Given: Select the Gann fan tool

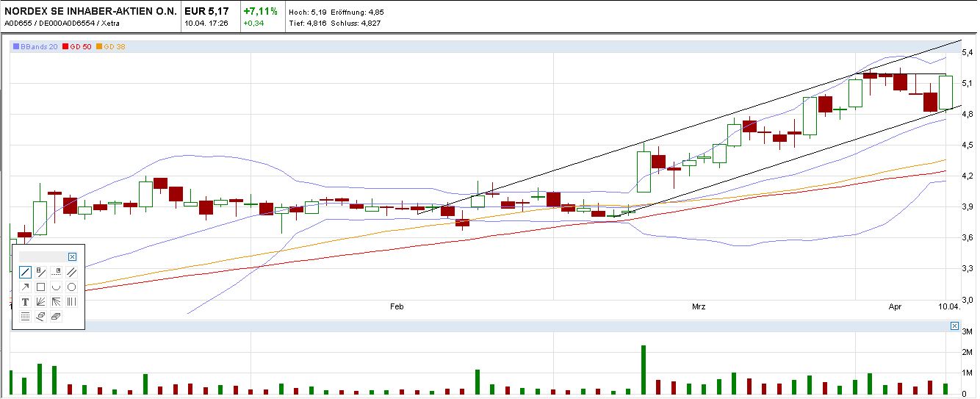Looking at the screenshot, I should coord(40,301).
